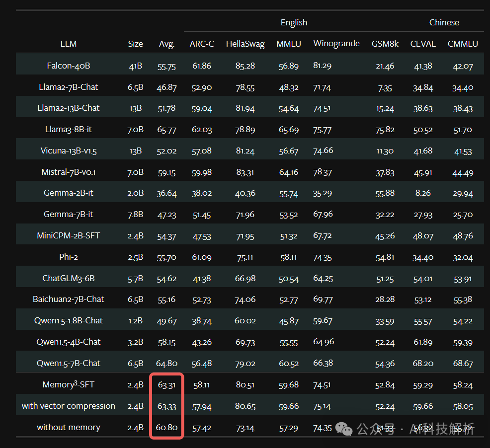Click Gemma-2B-it's 36.64 average
This screenshot has height=448, width=490.
tap(166, 193)
